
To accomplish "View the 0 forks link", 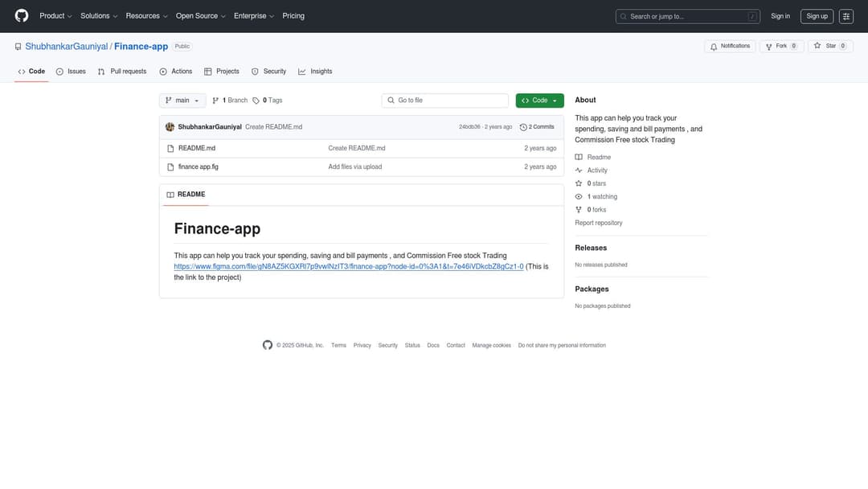I will tap(591, 210).
